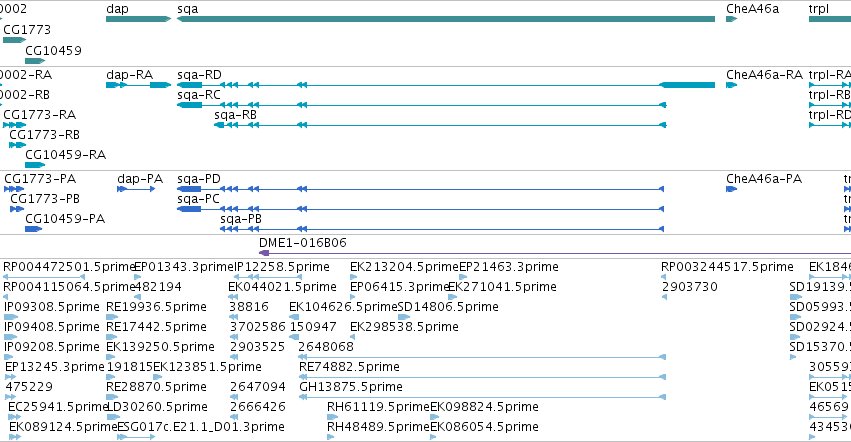Click the dap gene feature bar
This screenshot has height=442, width=851.
tap(138, 19)
